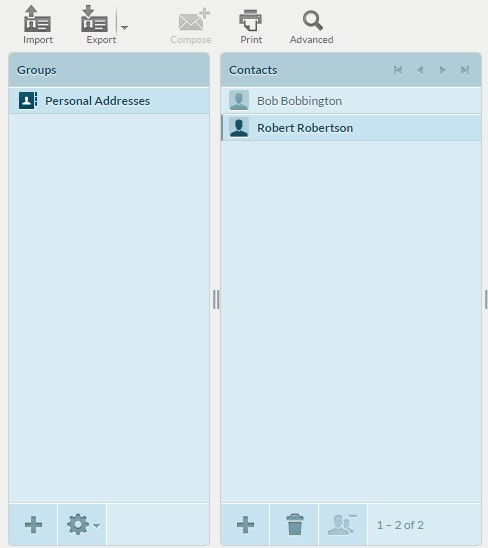
Task: Select contact Robert Robertson
Action: pyautogui.click(x=351, y=128)
